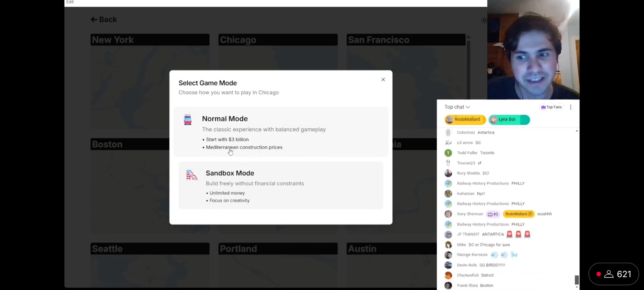Click Gary Sherman's #3 crown badge
This screenshot has width=644, height=290.
pyautogui.click(x=493, y=214)
